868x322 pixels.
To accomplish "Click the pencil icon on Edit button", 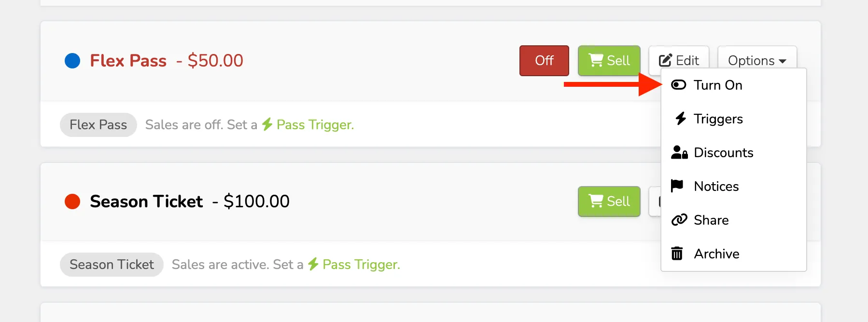I will tap(665, 60).
